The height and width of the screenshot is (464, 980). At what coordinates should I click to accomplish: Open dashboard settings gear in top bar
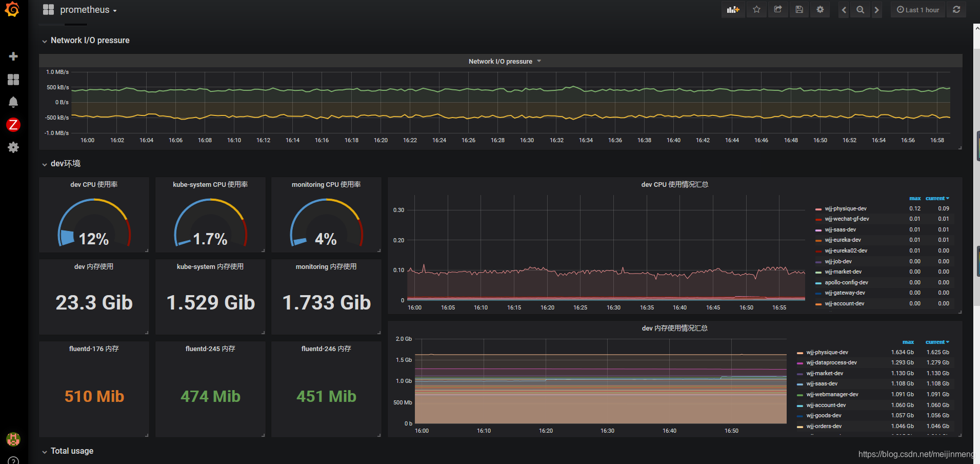click(x=820, y=10)
